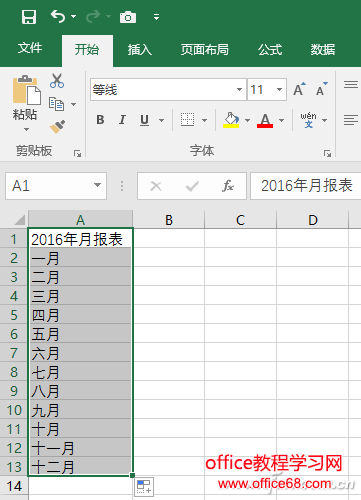Viewport: 361px width, 500px height.
Task: Apply red font color A
Action: point(265,120)
